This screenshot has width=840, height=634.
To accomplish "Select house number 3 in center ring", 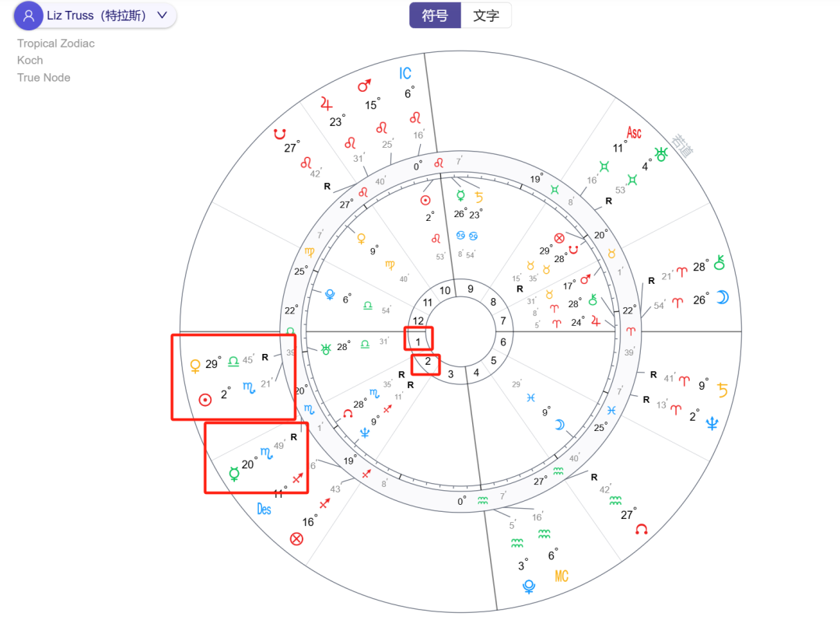I will [x=450, y=374].
